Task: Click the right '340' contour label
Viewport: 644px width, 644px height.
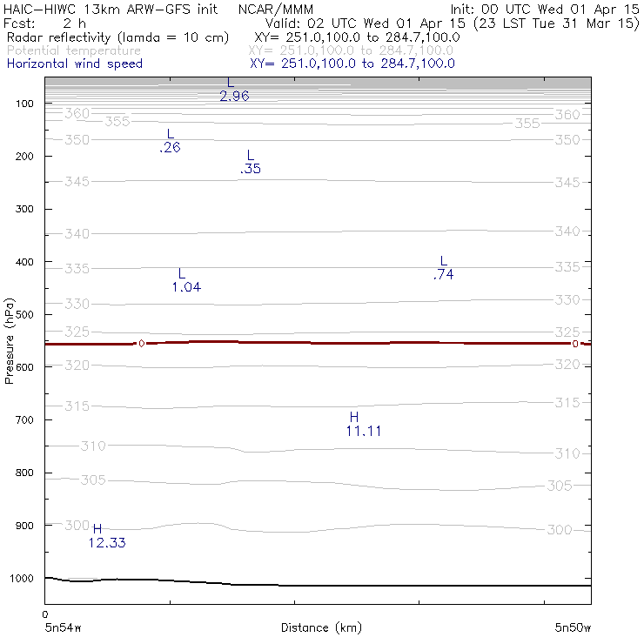Action: click(567, 231)
